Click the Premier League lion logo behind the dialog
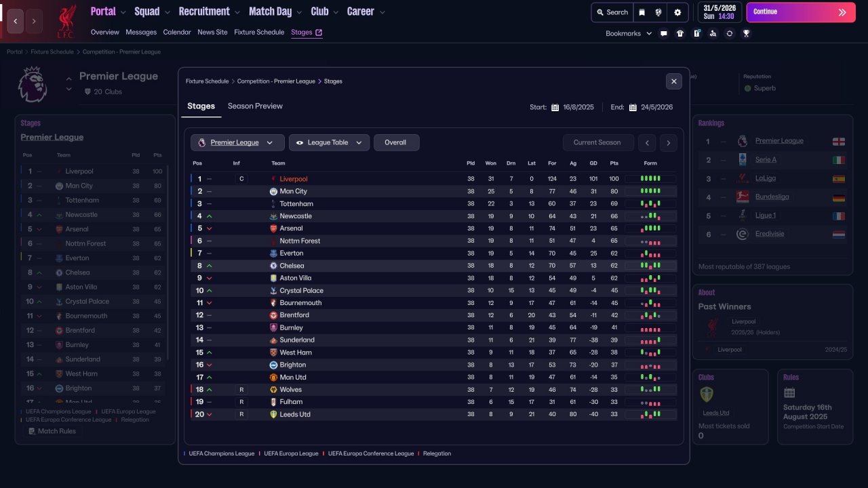Image resolution: width=868 pixels, height=488 pixels. coord(32,84)
